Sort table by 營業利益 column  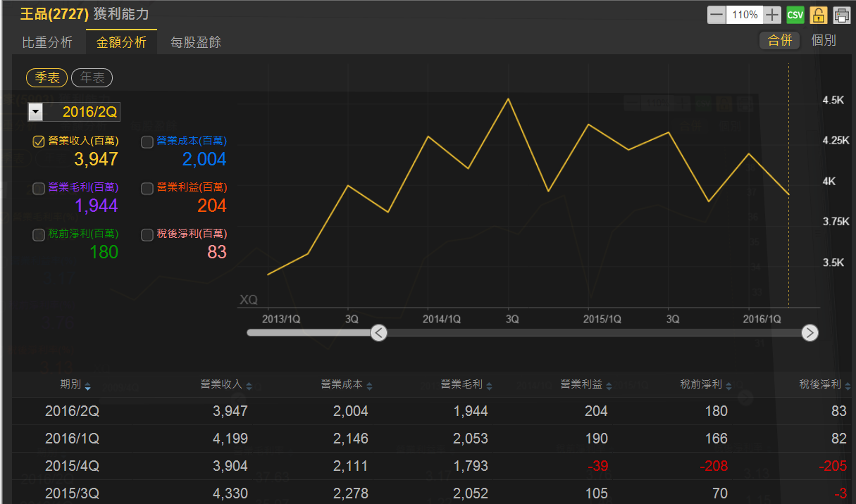point(609,386)
